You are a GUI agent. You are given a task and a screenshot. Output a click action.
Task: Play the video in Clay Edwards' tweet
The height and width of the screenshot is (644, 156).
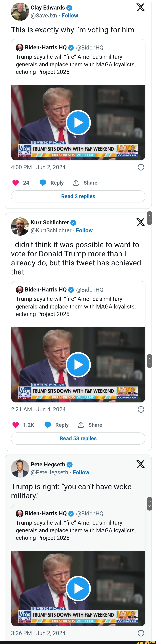(x=78, y=123)
